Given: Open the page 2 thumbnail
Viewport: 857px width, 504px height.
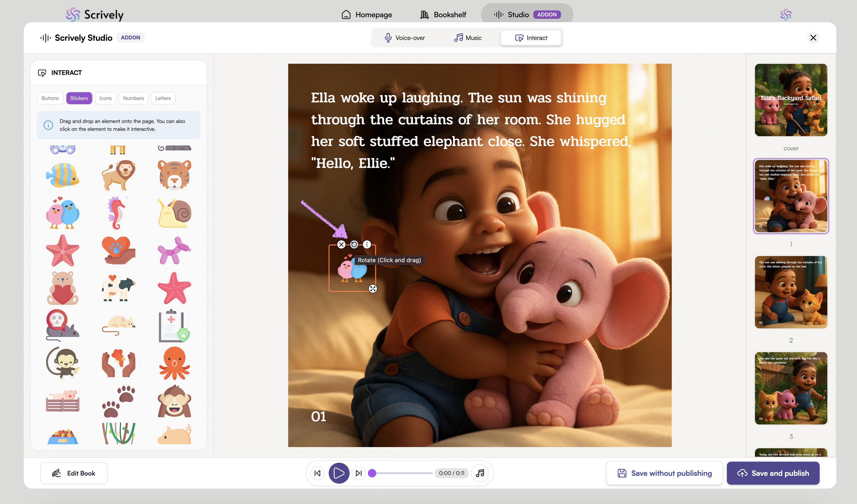Looking at the screenshot, I should pyautogui.click(x=791, y=292).
